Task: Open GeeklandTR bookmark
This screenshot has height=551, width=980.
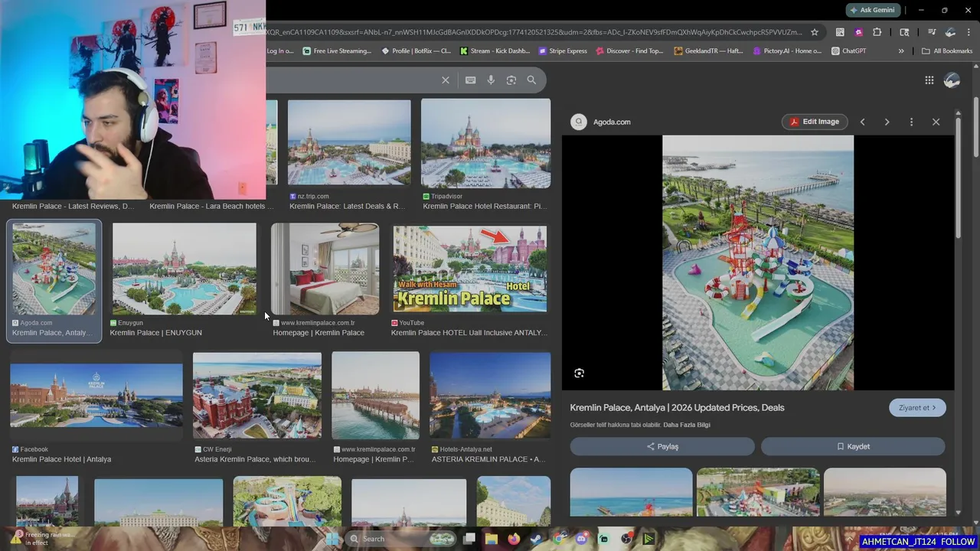Action: coord(708,51)
